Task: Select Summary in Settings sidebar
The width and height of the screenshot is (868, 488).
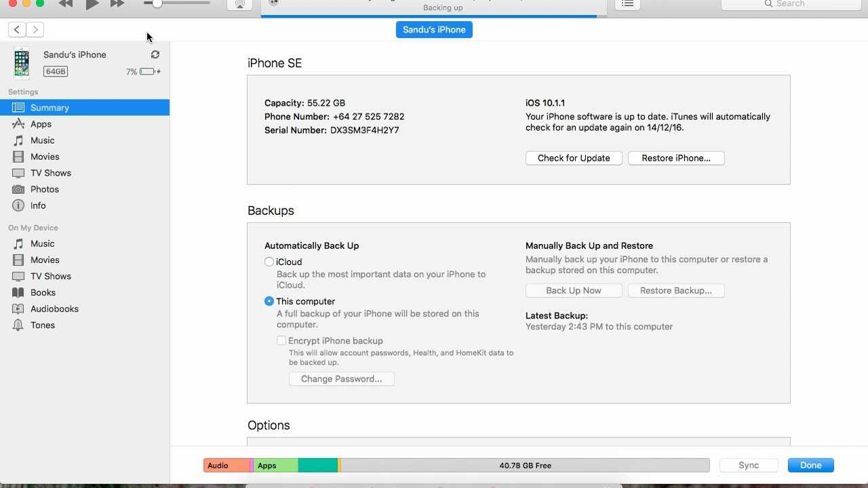Action: click(85, 108)
